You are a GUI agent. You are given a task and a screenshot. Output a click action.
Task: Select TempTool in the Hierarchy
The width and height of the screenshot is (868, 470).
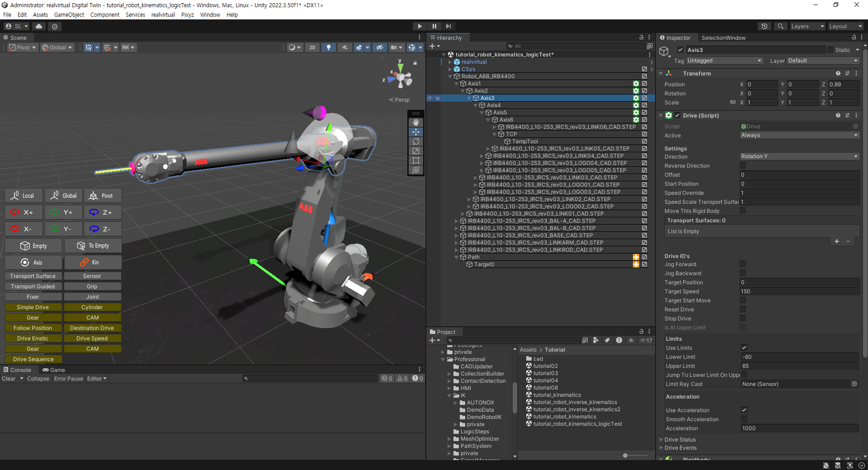(525, 141)
